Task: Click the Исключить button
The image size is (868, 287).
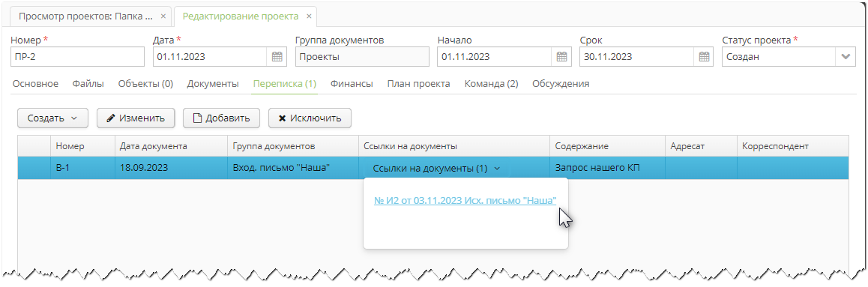Action: (x=310, y=118)
